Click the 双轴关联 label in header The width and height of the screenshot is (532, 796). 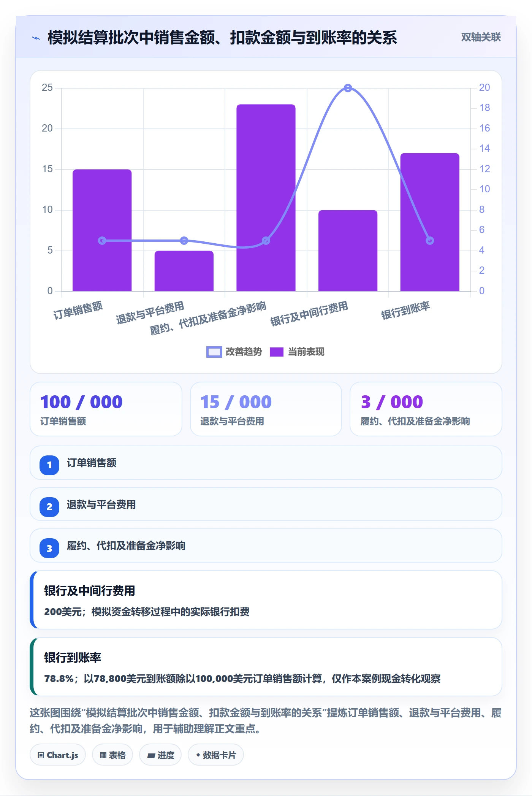pyautogui.click(x=481, y=37)
